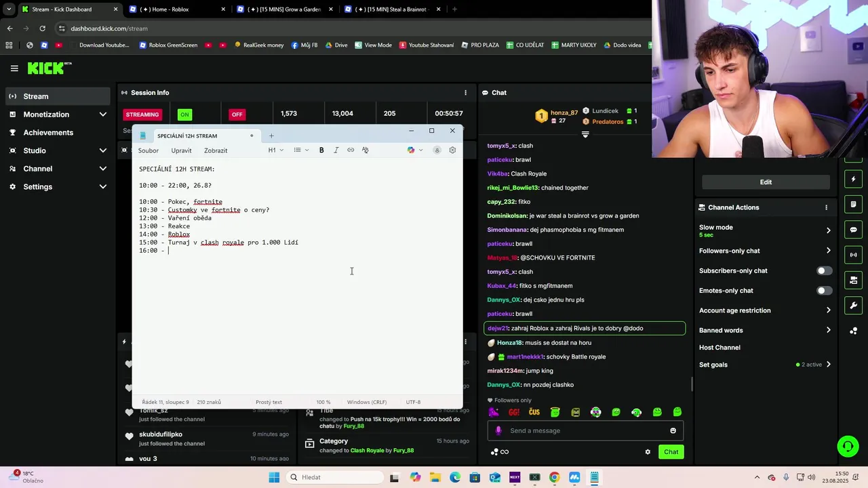Open Soubor menu in Notepad
Viewport: 868px width, 488px height.
pyautogui.click(x=149, y=150)
